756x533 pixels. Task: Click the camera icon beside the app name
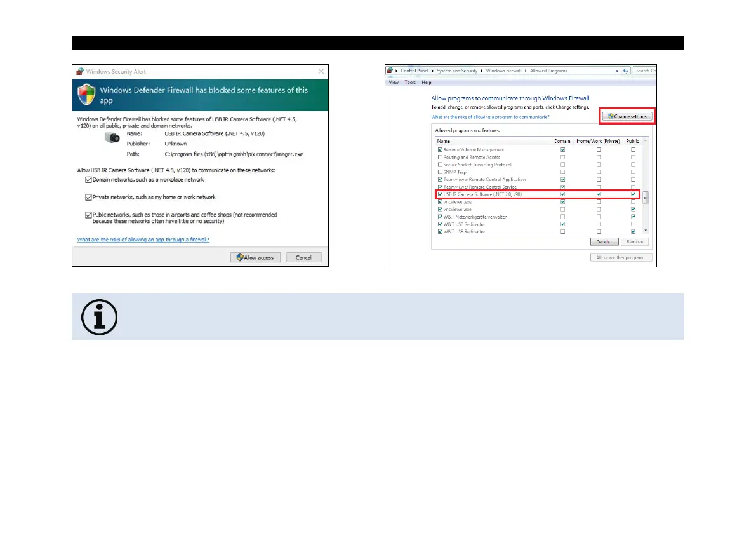112,137
